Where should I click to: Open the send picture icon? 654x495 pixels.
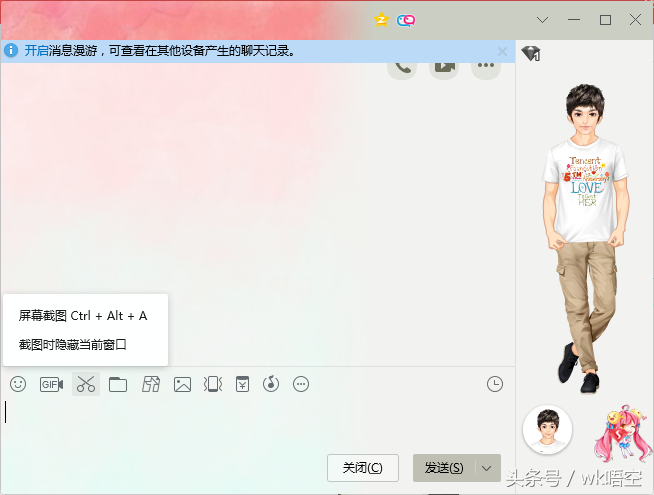[182, 384]
